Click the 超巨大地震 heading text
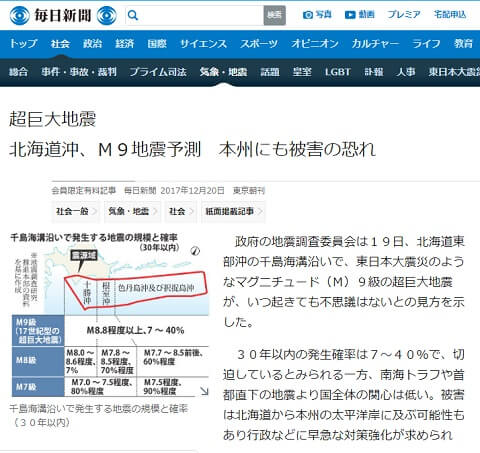The height and width of the screenshot is (453, 480). [53, 119]
